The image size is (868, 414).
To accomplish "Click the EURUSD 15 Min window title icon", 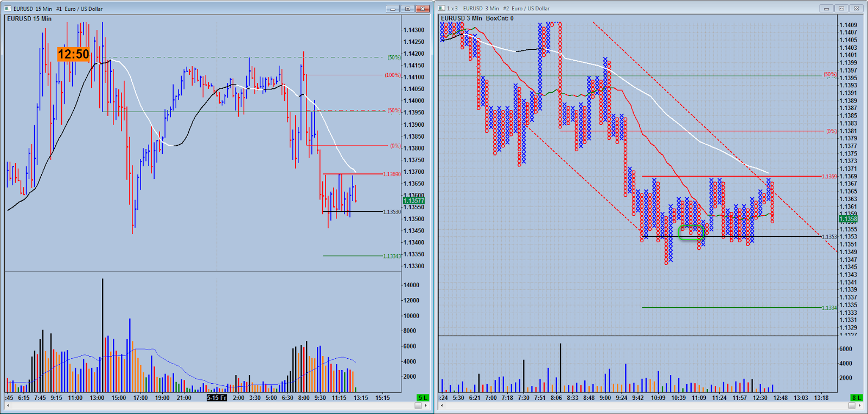I will tap(8, 9).
